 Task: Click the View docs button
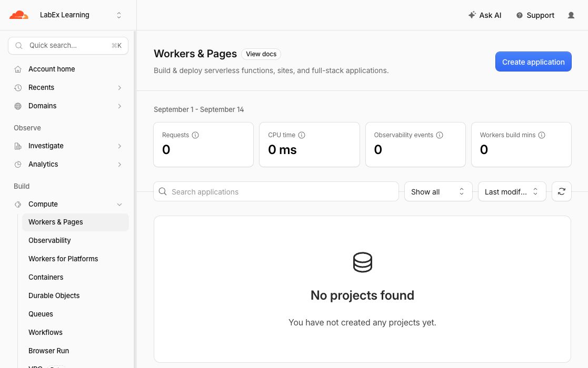261,54
